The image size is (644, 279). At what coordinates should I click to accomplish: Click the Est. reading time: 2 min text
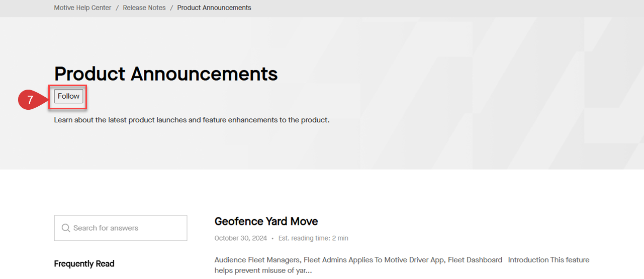313,238
